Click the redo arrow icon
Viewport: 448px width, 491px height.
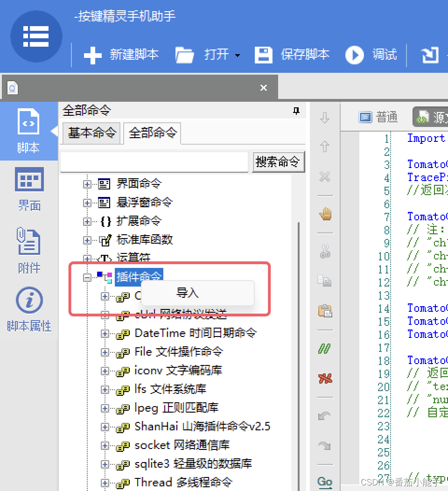(324, 446)
